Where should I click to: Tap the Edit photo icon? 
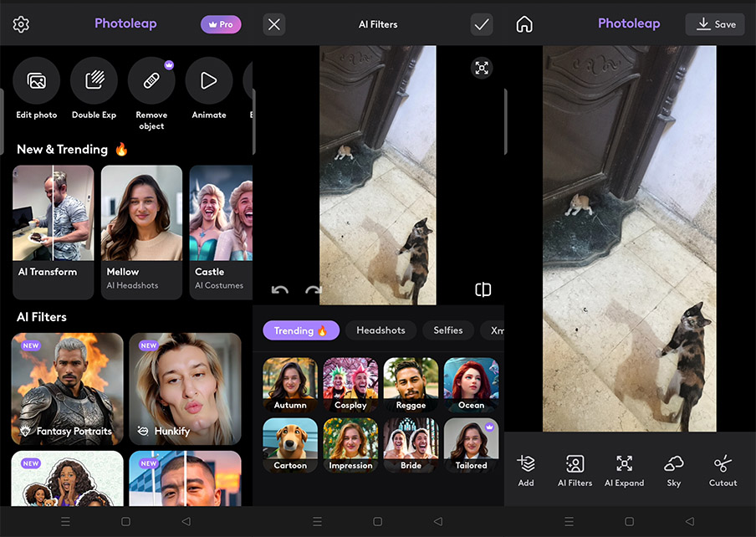click(x=37, y=81)
